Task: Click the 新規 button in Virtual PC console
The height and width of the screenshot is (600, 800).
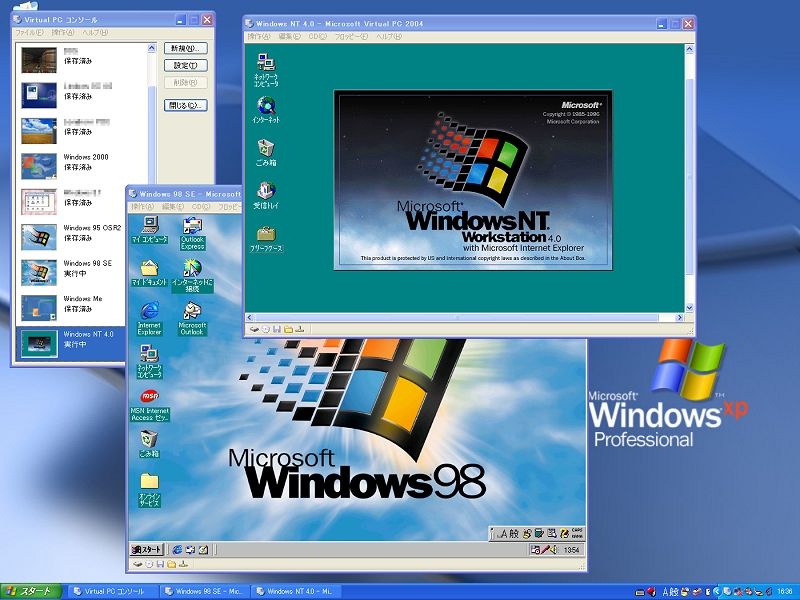Action: 186,48
